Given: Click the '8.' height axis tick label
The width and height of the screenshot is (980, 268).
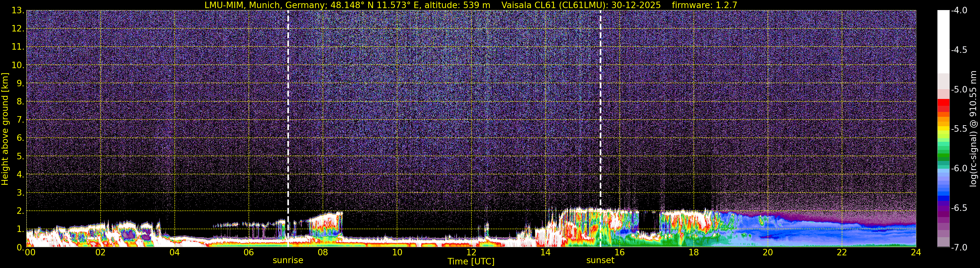Looking at the screenshot, I should (20, 101).
